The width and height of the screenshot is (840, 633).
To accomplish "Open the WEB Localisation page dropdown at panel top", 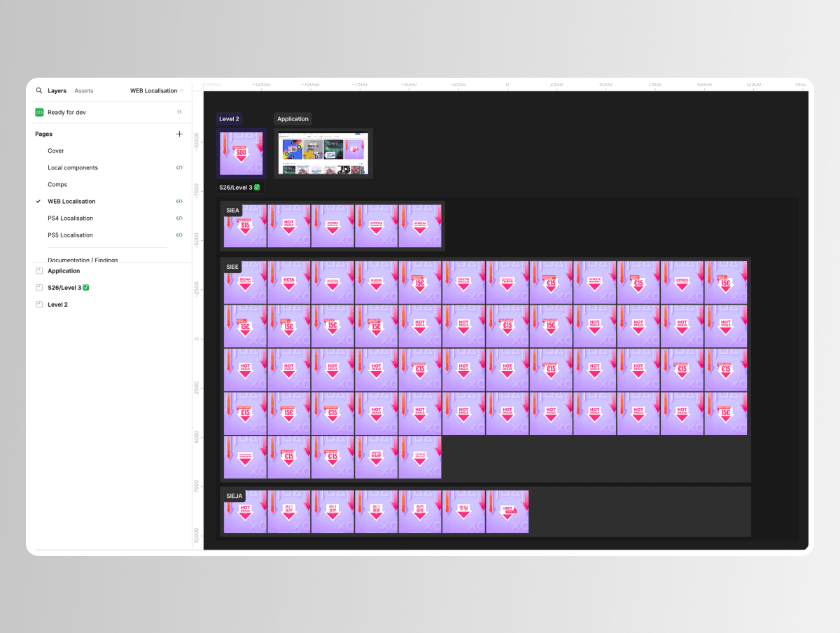I will (x=157, y=91).
